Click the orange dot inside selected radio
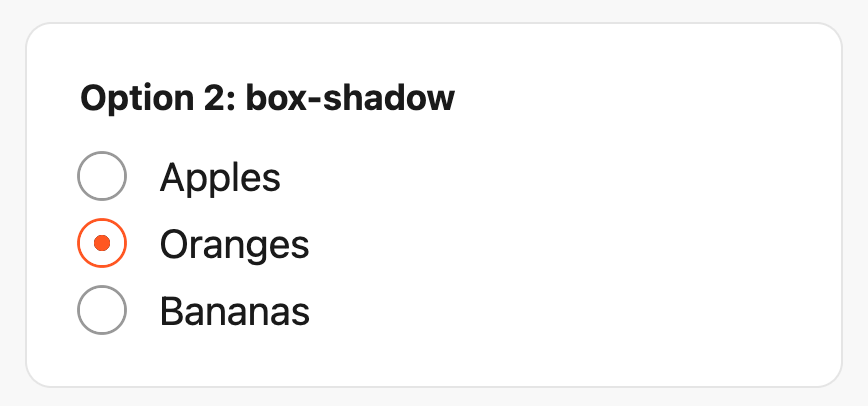868x406 pixels. [101, 243]
